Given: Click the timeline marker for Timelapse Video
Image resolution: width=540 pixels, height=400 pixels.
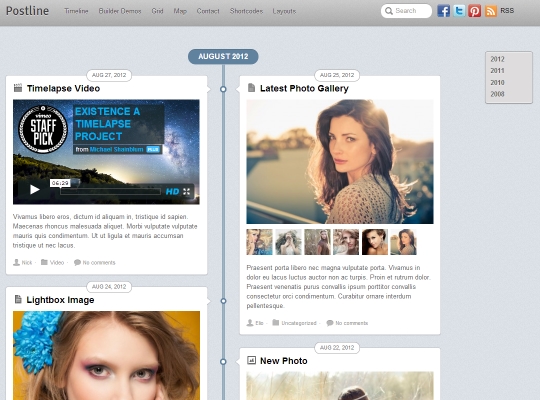Looking at the screenshot, I should tap(223, 89).
